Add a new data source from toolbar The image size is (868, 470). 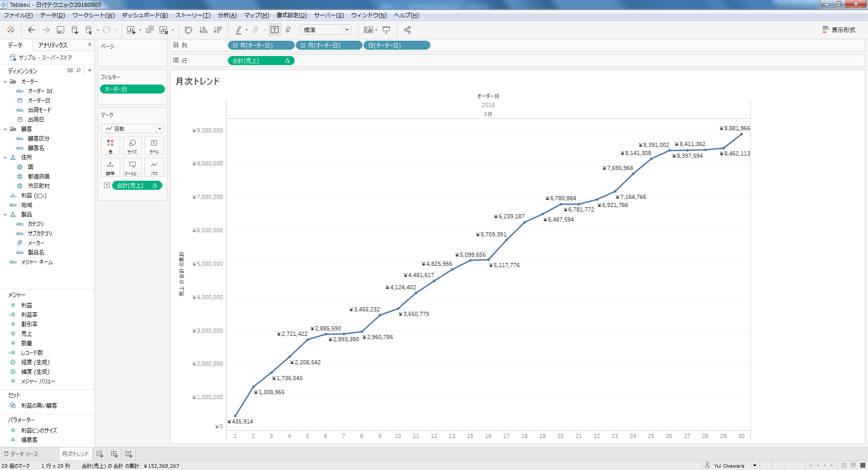[75, 30]
